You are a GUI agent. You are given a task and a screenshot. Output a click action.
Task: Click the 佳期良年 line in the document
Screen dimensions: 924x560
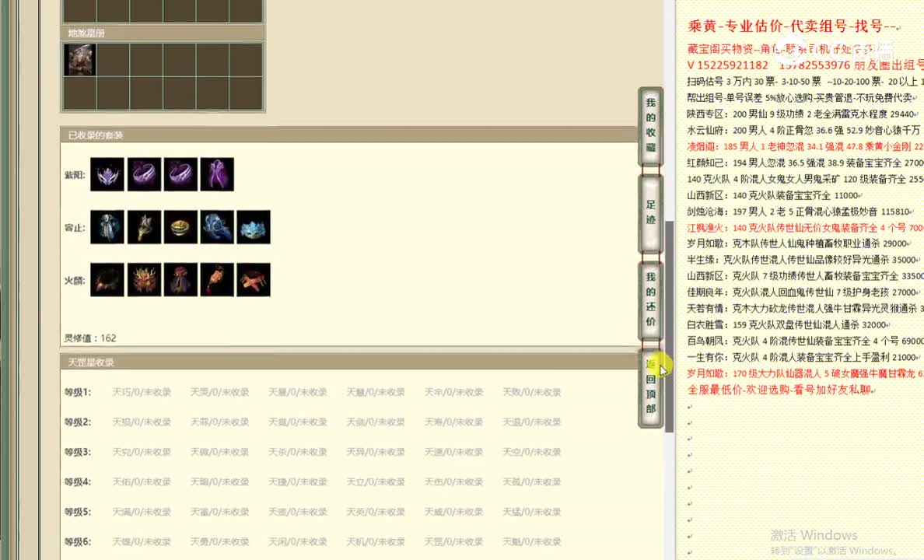pos(804,292)
